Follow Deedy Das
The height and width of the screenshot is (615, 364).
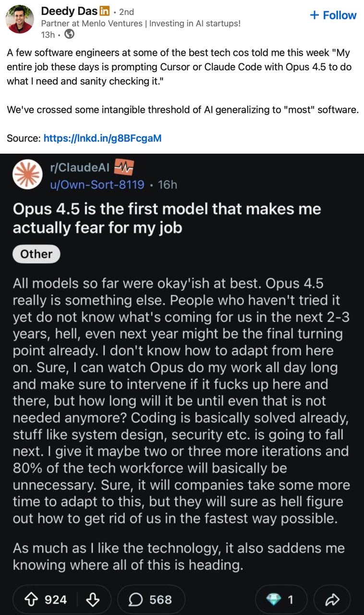[333, 15]
